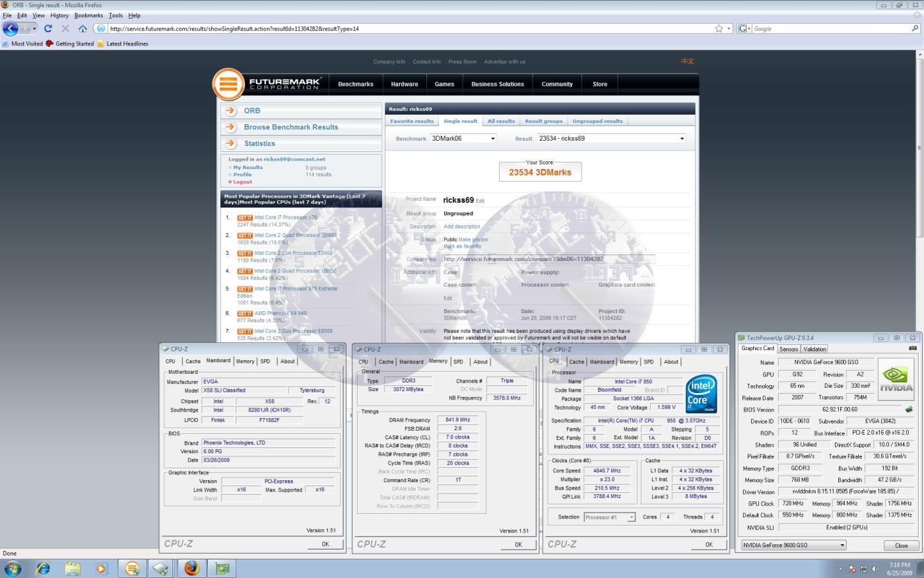Open the address bar history dropdown arrow

[x=729, y=28]
